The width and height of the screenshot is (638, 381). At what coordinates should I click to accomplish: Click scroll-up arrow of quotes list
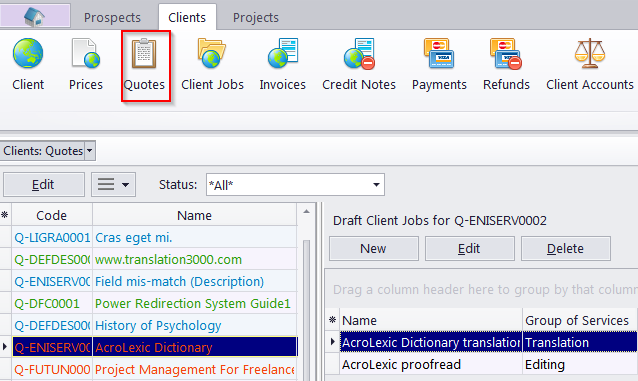(x=306, y=212)
